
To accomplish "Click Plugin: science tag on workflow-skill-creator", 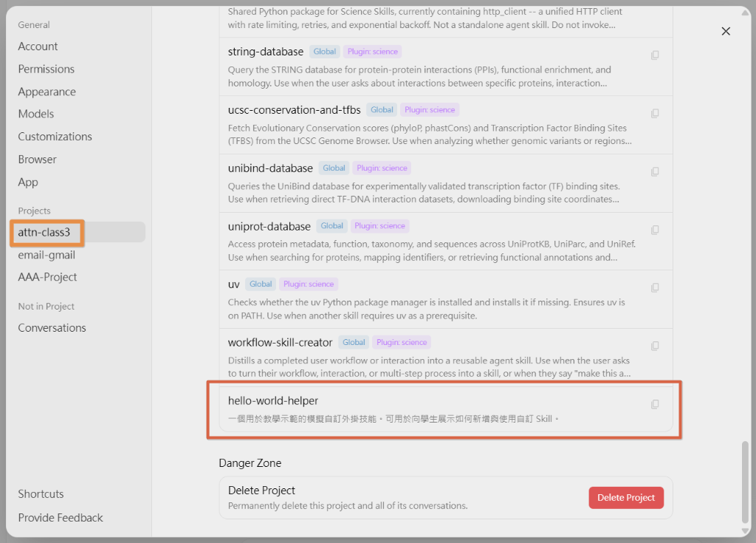I will [x=402, y=342].
